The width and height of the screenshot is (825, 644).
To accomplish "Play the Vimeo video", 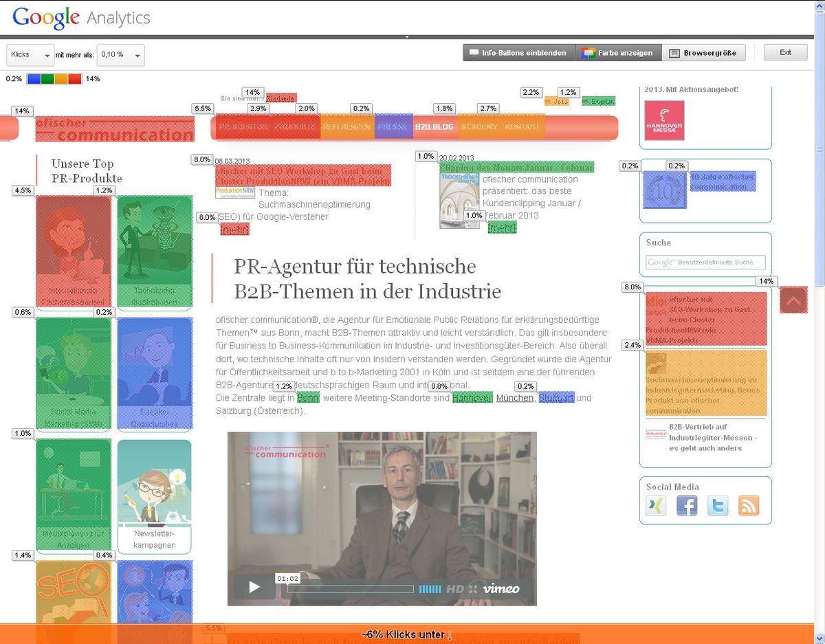I will [254, 587].
